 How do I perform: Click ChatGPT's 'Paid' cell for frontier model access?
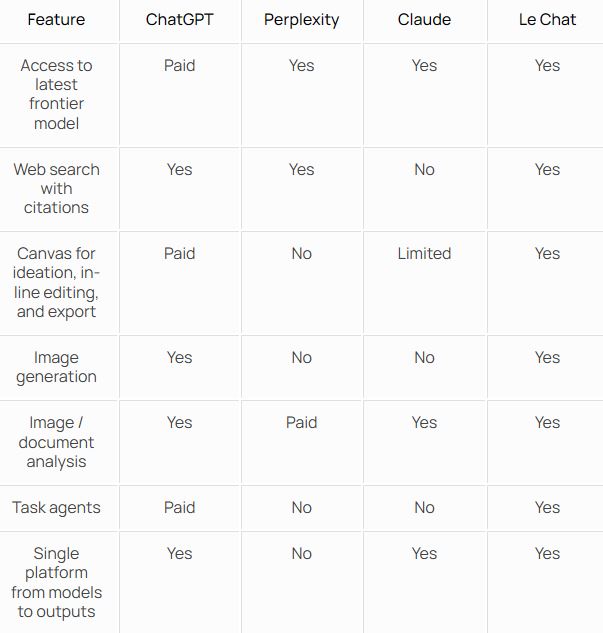pyautogui.click(x=179, y=65)
